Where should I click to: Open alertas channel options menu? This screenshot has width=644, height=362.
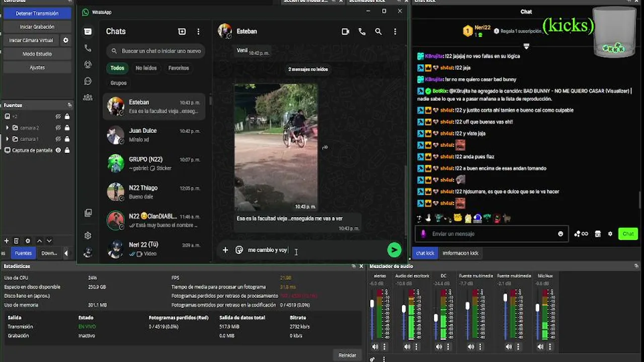pos(384,347)
